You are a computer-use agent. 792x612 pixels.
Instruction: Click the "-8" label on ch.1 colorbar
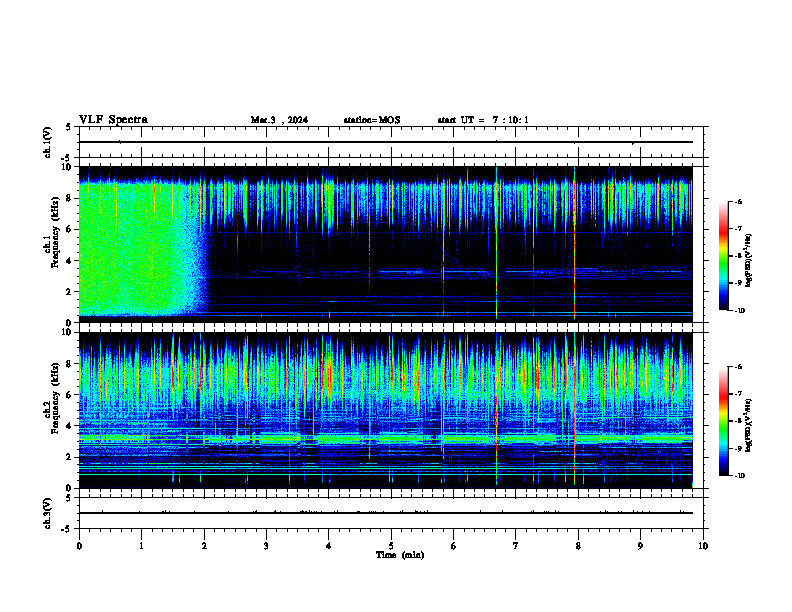tap(738, 256)
